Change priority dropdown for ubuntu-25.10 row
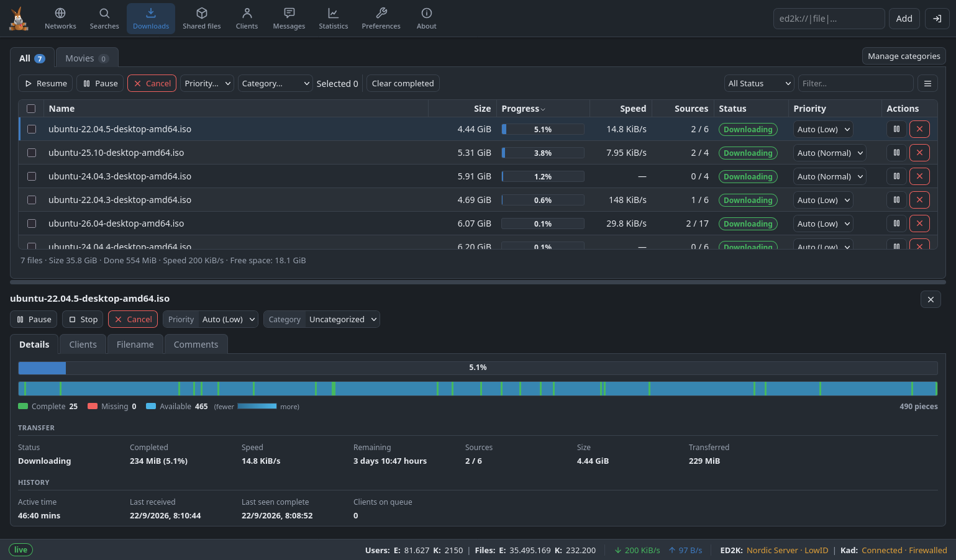The height and width of the screenshot is (560, 956). point(829,153)
